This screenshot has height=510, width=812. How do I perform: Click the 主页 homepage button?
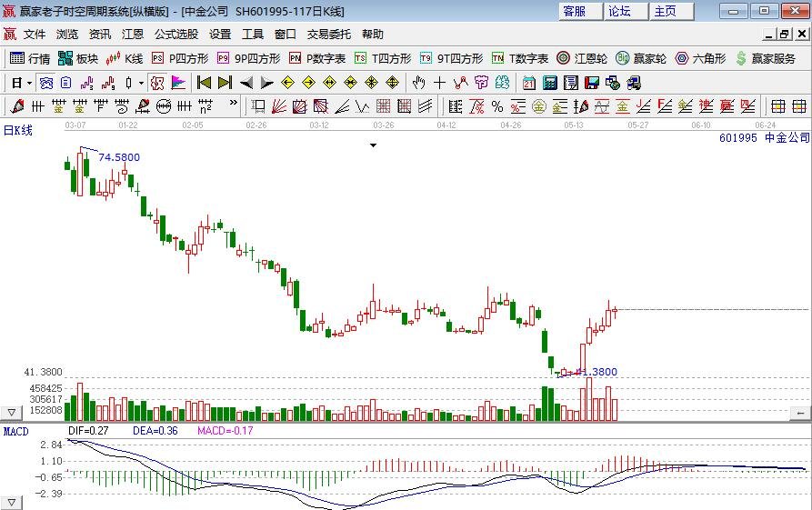[671, 12]
